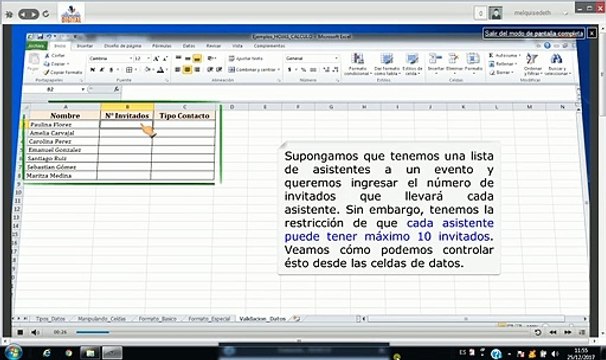Click the Borrar eraser button
The width and height of the screenshot is (606, 360).
tap(501, 73)
